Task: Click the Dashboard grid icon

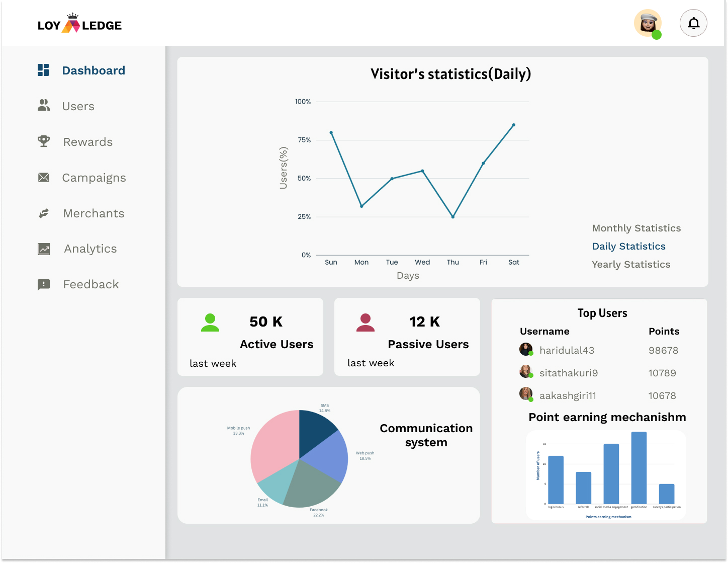Action: 43,70
